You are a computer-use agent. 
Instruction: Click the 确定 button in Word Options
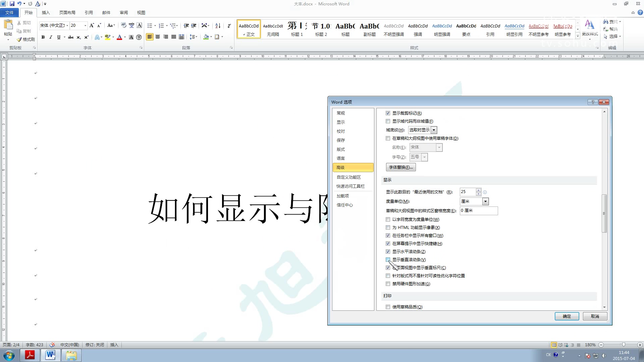tap(567, 316)
